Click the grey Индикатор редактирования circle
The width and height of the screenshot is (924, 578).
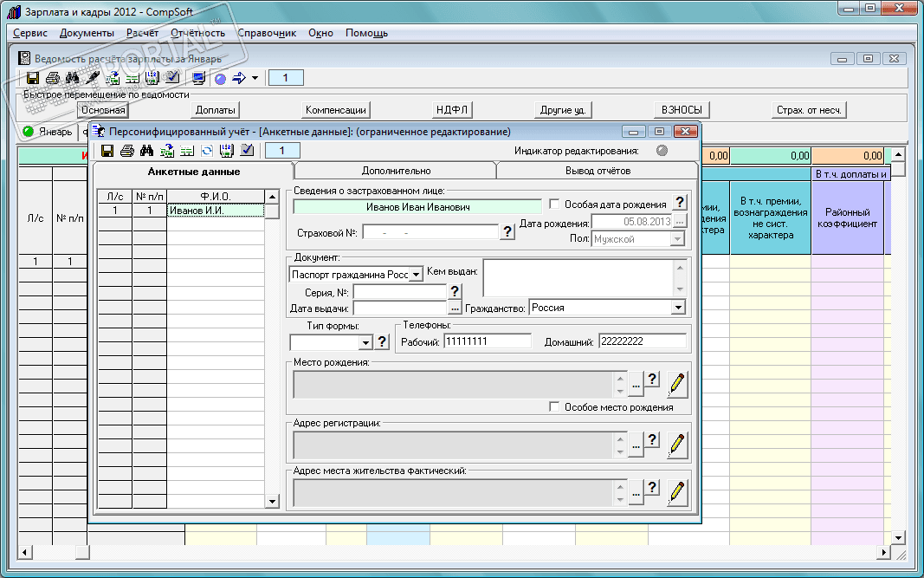pyautogui.click(x=662, y=151)
